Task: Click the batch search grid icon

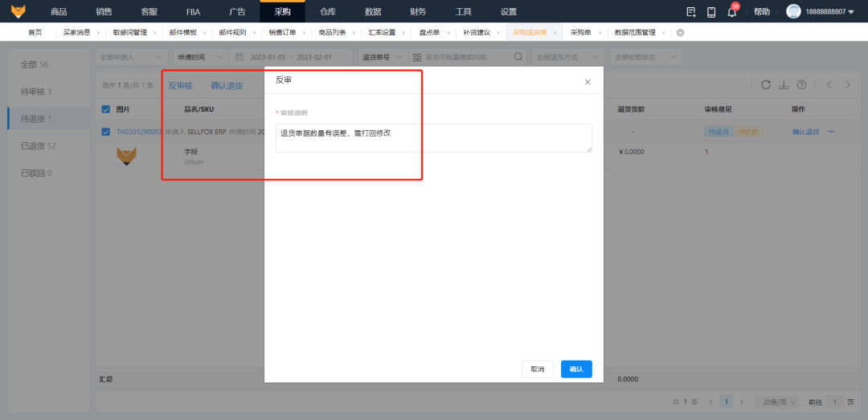Action: point(417,57)
